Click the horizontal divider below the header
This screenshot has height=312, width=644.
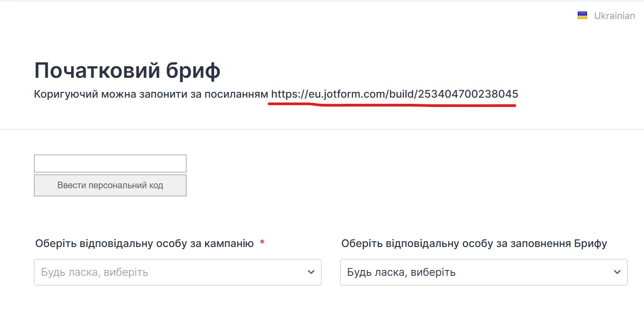coord(322,129)
